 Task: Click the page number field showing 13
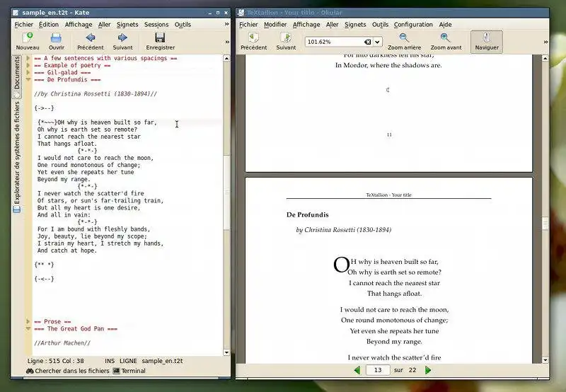(x=378, y=370)
